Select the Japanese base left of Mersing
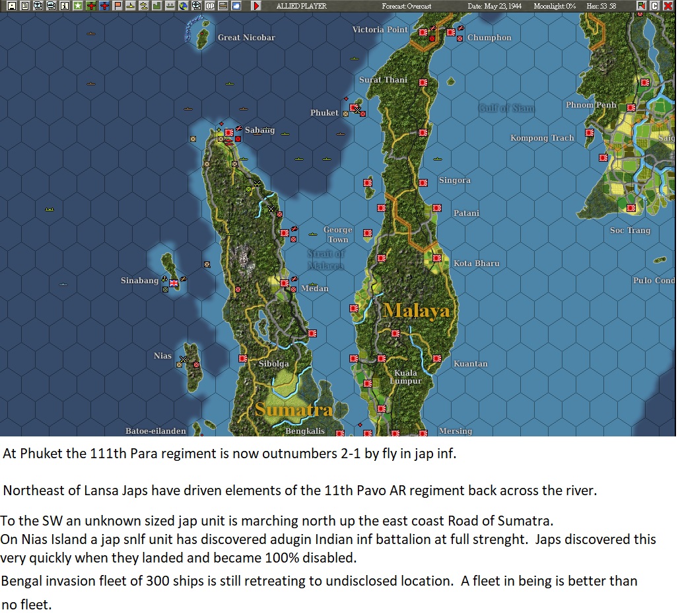 [423, 433]
